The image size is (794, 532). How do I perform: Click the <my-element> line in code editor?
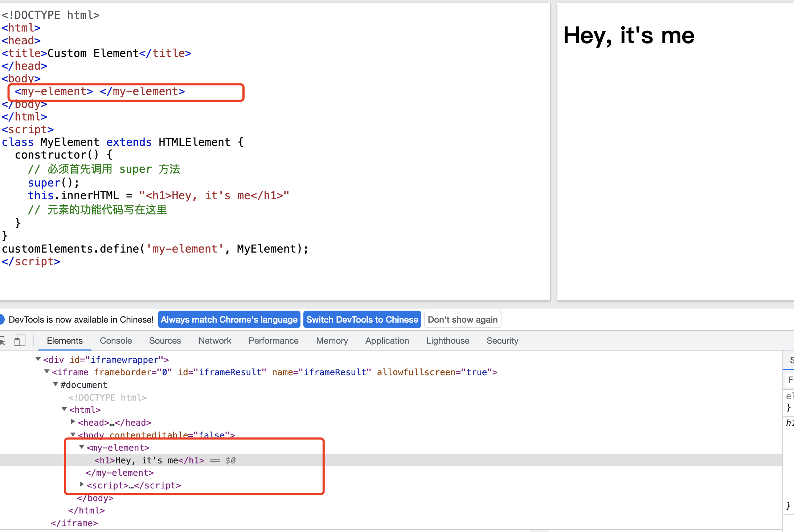pos(100,91)
